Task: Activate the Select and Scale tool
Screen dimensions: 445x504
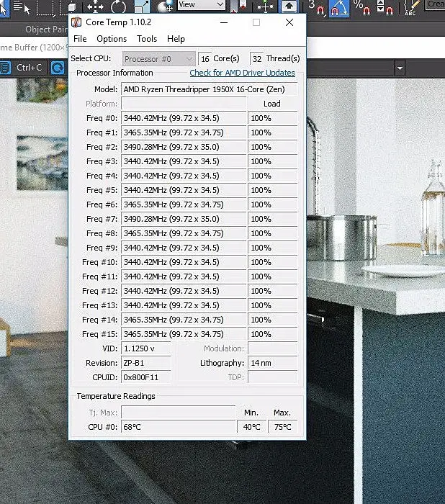Action: tap(141, 7)
